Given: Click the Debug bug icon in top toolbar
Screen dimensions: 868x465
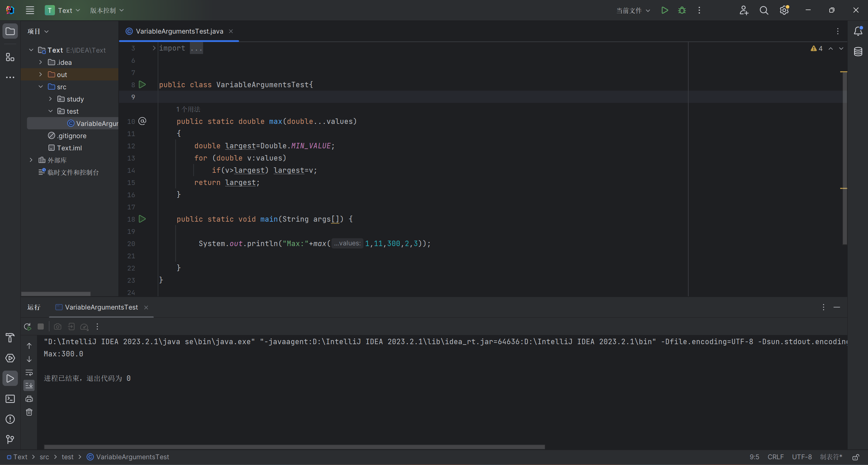Looking at the screenshot, I should (x=682, y=11).
